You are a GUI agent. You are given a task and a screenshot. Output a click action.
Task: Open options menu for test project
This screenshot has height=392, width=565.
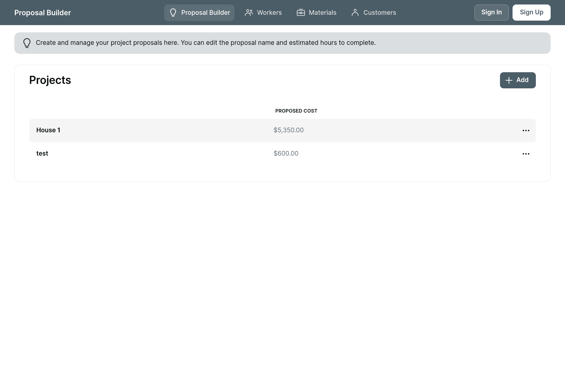pyautogui.click(x=526, y=154)
